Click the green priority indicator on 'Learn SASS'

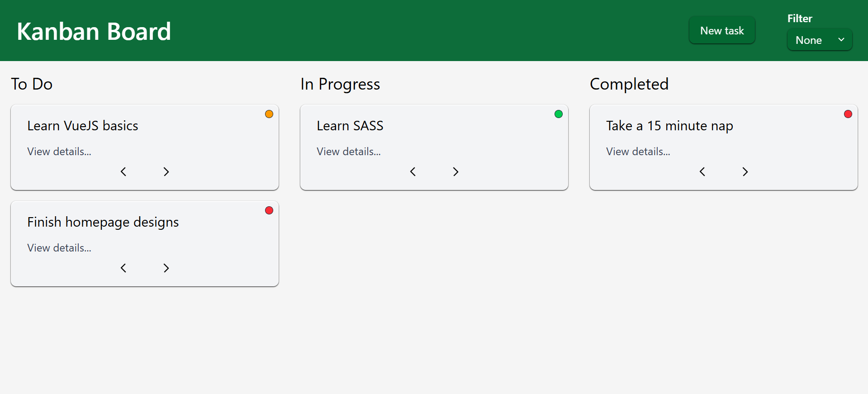558,114
